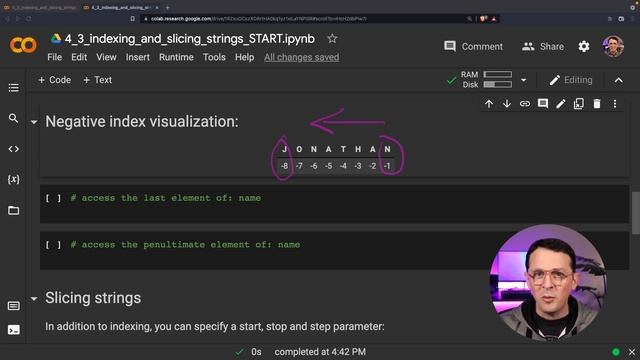Add a new Code cell
This screenshot has width=640, height=360.
(x=54, y=80)
